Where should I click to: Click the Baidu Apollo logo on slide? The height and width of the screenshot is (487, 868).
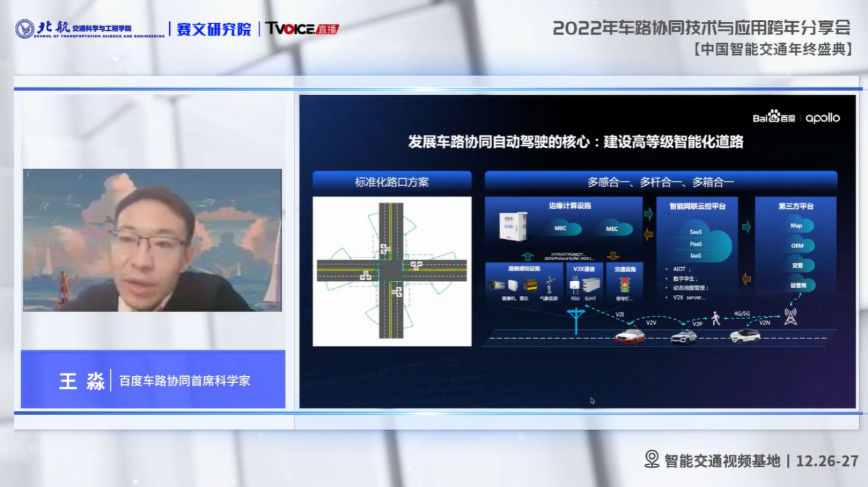796,117
